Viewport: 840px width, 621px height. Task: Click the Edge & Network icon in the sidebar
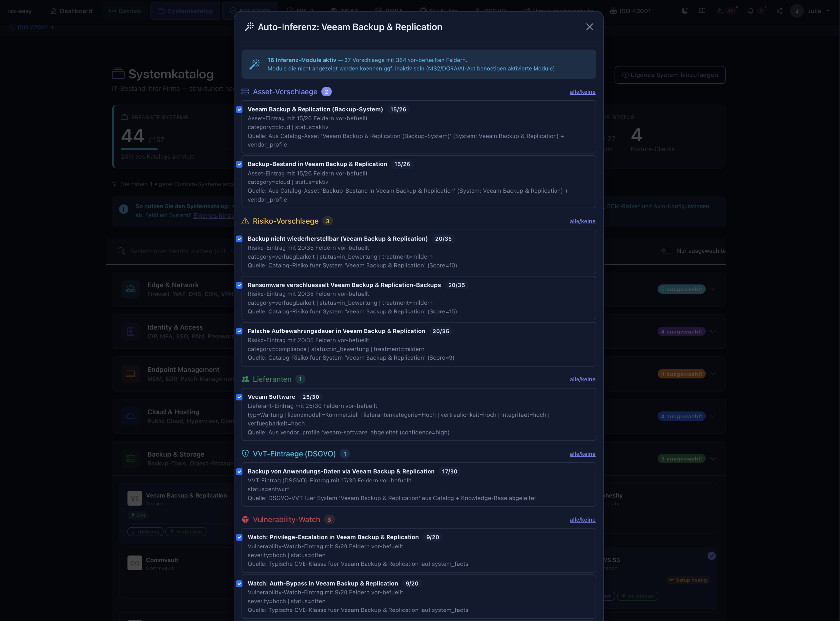(x=130, y=289)
